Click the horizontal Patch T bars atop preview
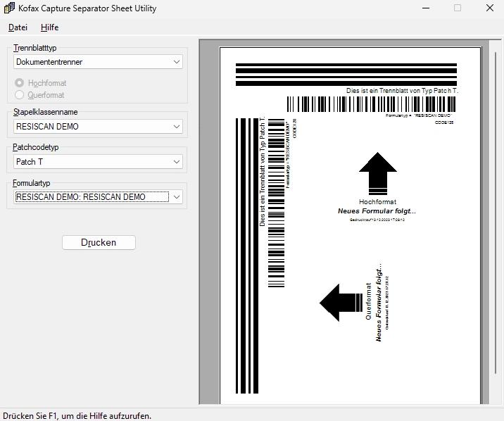Viewport: 504px width, 421px height. (x=346, y=74)
